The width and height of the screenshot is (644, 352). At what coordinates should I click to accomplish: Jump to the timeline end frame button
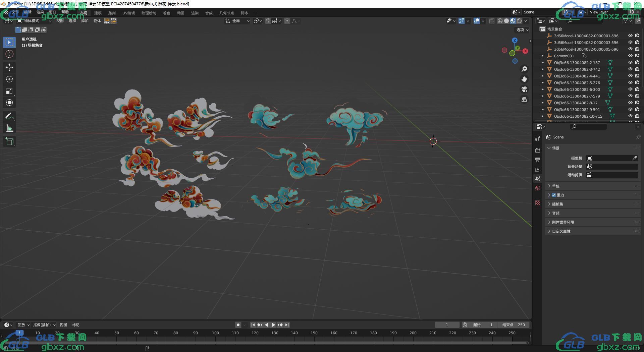point(287,325)
